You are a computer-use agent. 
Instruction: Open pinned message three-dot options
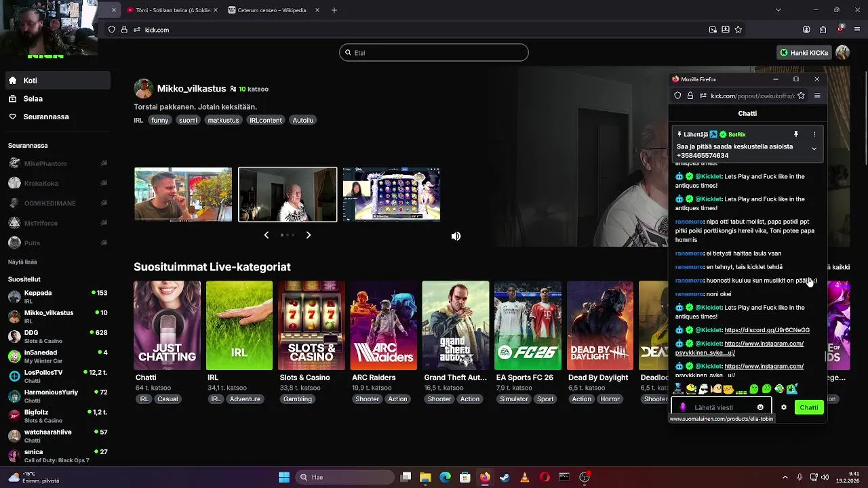click(x=814, y=134)
